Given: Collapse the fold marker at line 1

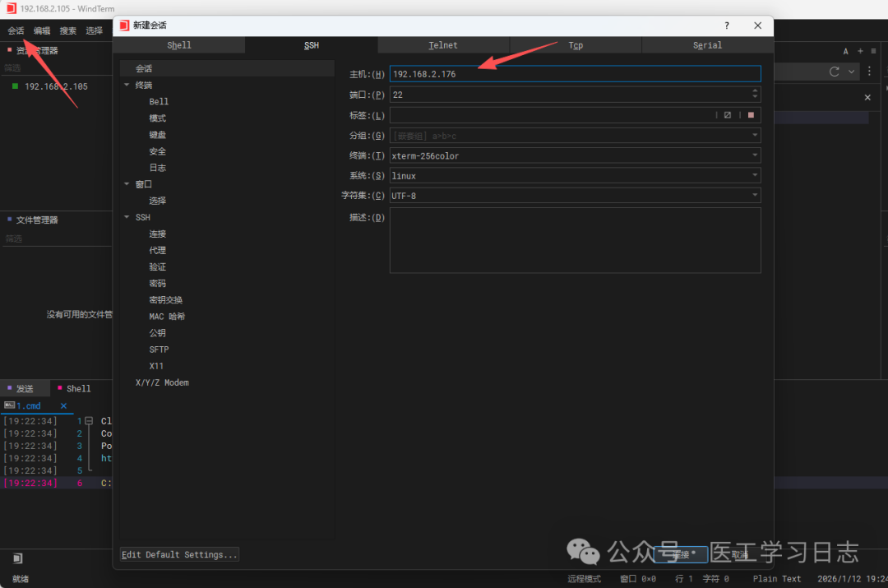Looking at the screenshot, I should 89,421.
